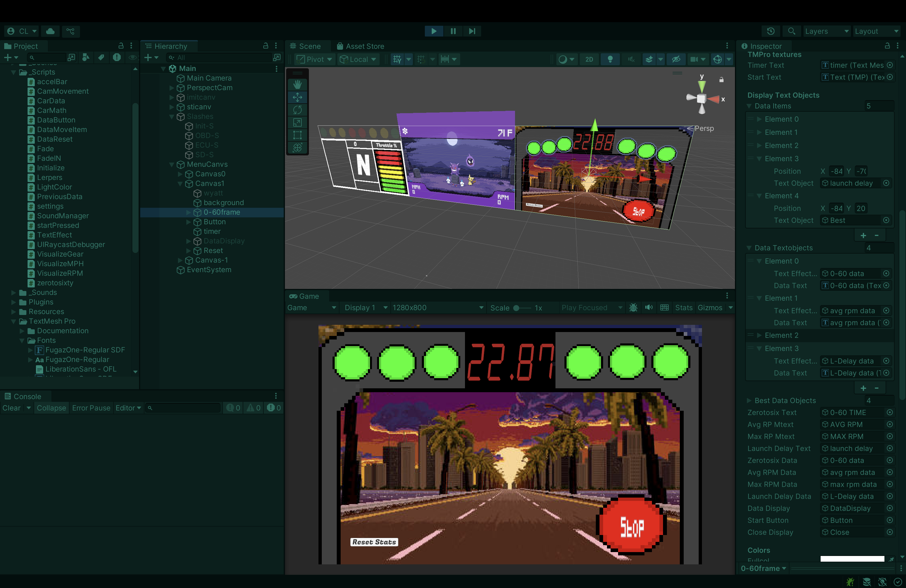
Task: Toggle Mute Audio in Game view
Action: [x=649, y=308]
